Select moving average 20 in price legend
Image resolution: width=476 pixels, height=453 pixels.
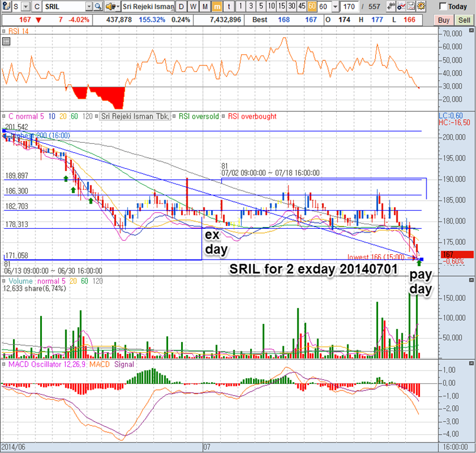tap(63, 116)
